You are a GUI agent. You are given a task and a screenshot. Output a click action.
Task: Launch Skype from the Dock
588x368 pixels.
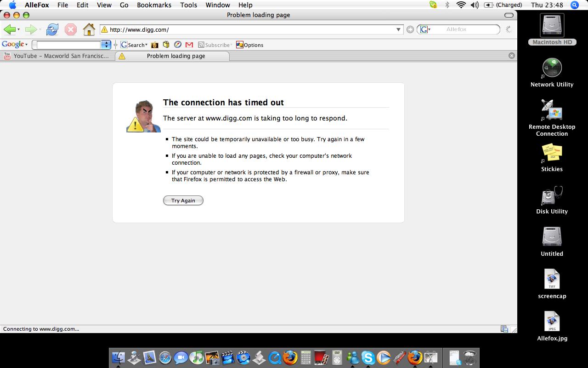[368, 357]
